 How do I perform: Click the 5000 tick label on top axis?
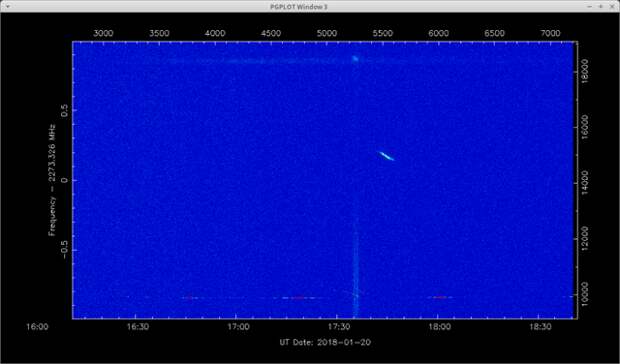(327, 33)
